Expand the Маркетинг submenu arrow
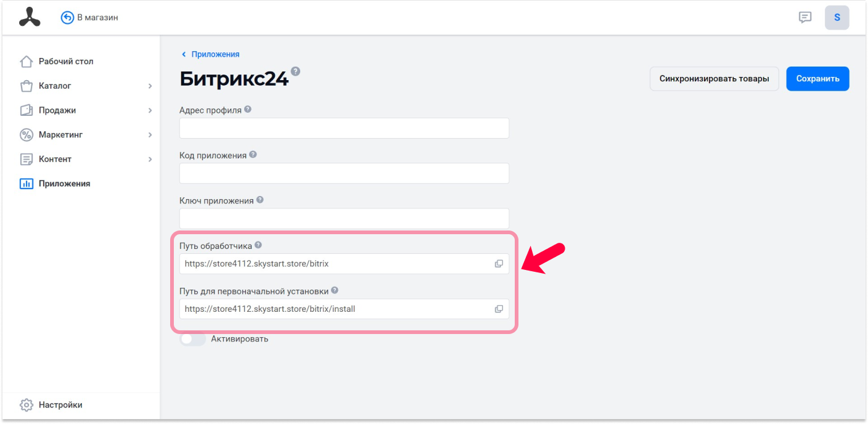This screenshot has height=424, width=868. (150, 135)
